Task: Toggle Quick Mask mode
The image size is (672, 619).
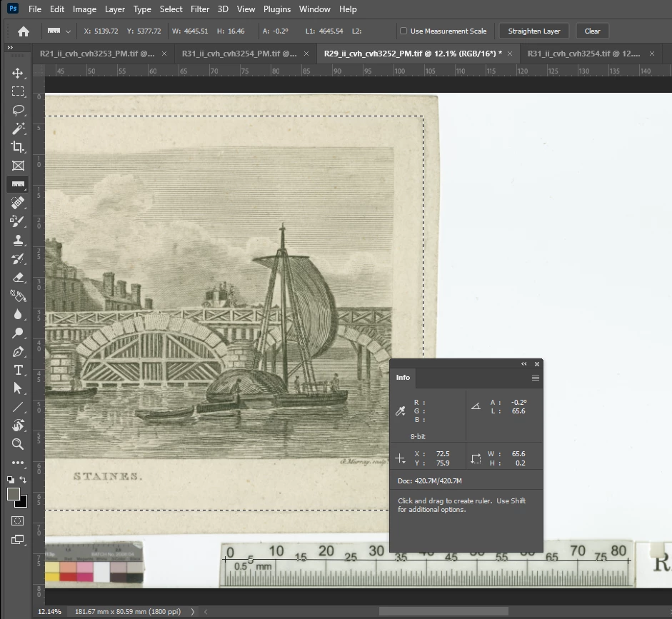Action: (18, 521)
